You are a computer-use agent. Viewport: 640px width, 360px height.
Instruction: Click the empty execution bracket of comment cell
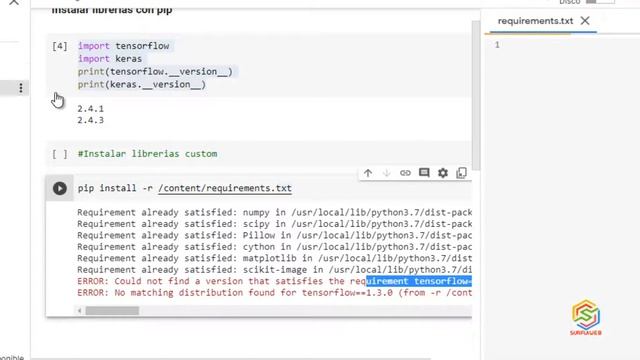tap(60, 154)
